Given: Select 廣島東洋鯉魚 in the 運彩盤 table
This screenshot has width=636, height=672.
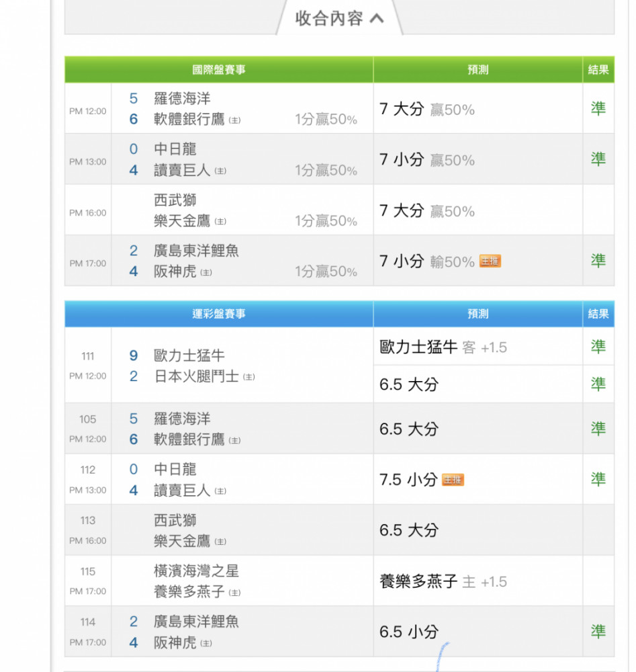Looking at the screenshot, I should 196,621.
